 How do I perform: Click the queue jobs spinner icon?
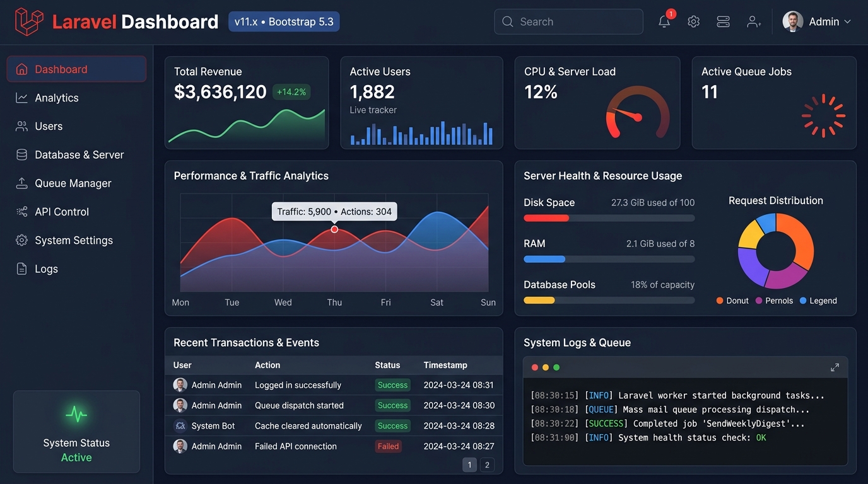[823, 116]
